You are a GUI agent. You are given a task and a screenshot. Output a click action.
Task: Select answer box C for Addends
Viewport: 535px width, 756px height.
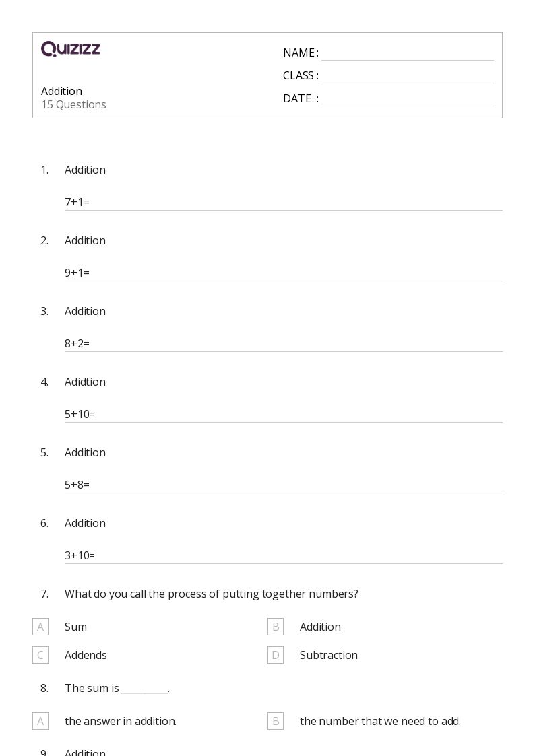tap(40, 655)
